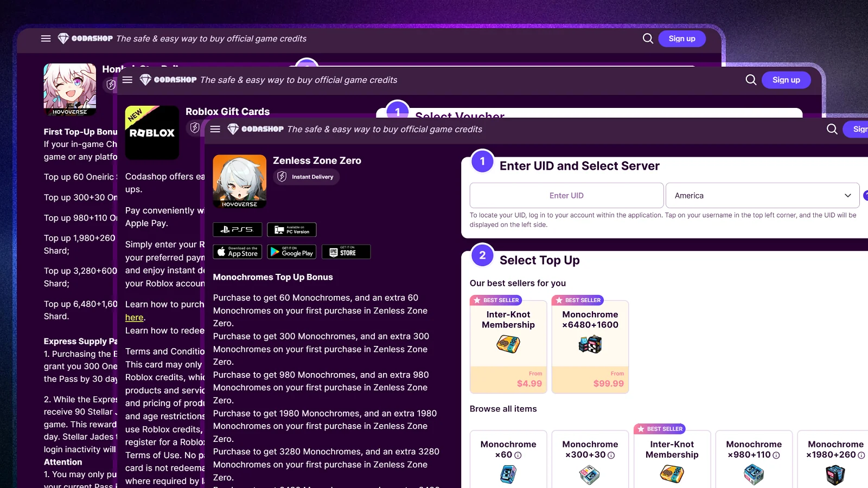The height and width of the screenshot is (488, 868).
Task: Open search in Zenless Zone Zero window
Action: point(832,129)
